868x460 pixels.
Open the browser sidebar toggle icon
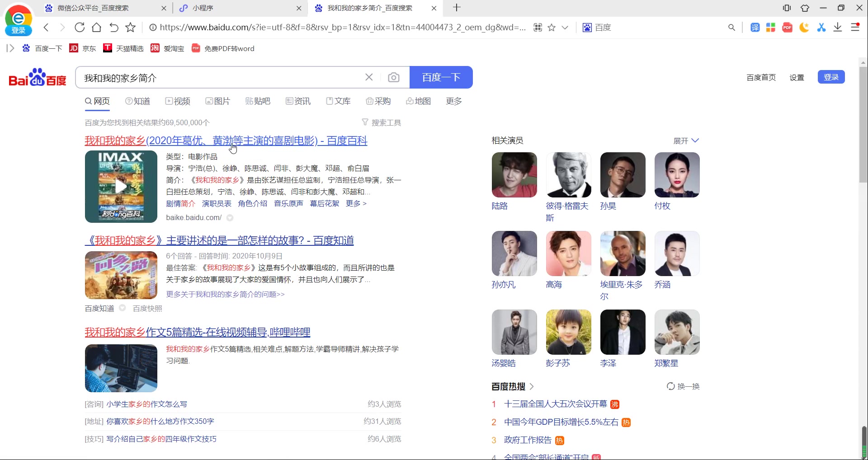[x=787, y=8]
